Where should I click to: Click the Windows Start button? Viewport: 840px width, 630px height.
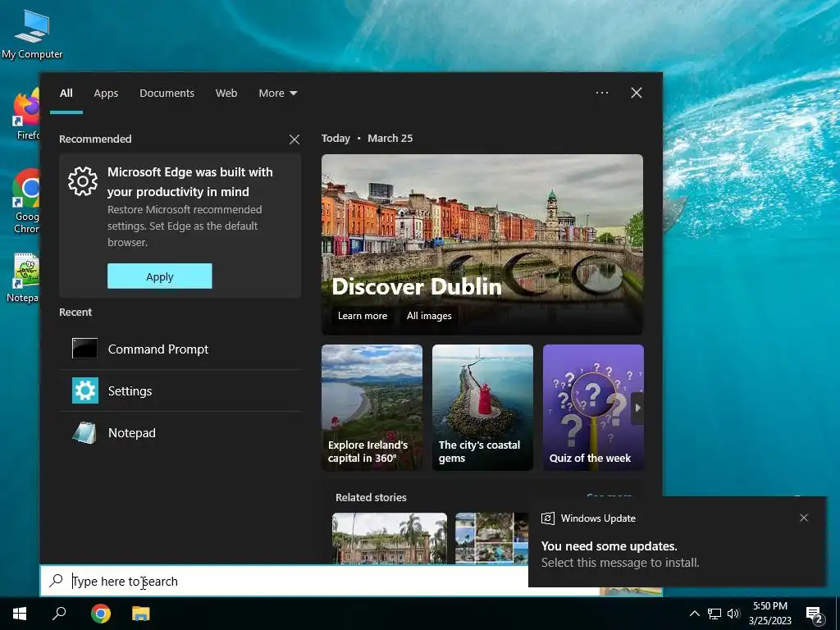click(20, 614)
